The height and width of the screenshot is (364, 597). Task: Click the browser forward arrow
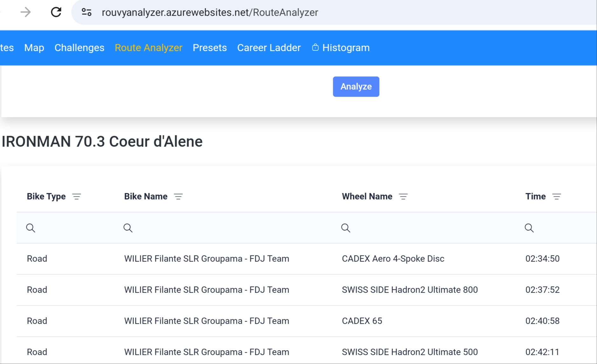pyautogui.click(x=26, y=12)
